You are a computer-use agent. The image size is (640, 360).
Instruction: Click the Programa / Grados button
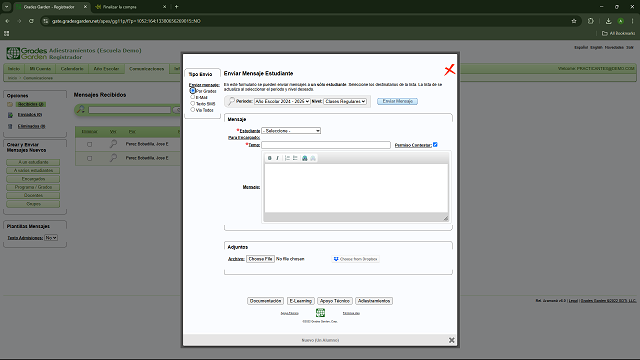33,187
